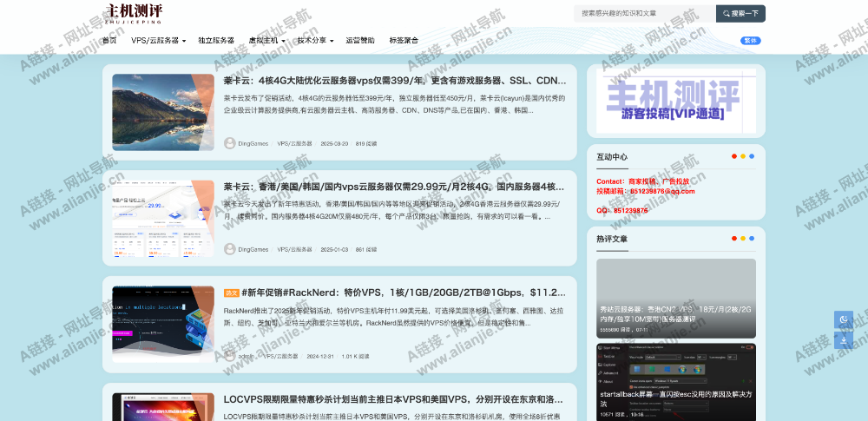Open 独立服务器 navigation item
The height and width of the screenshot is (421, 868).
[216, 41]
